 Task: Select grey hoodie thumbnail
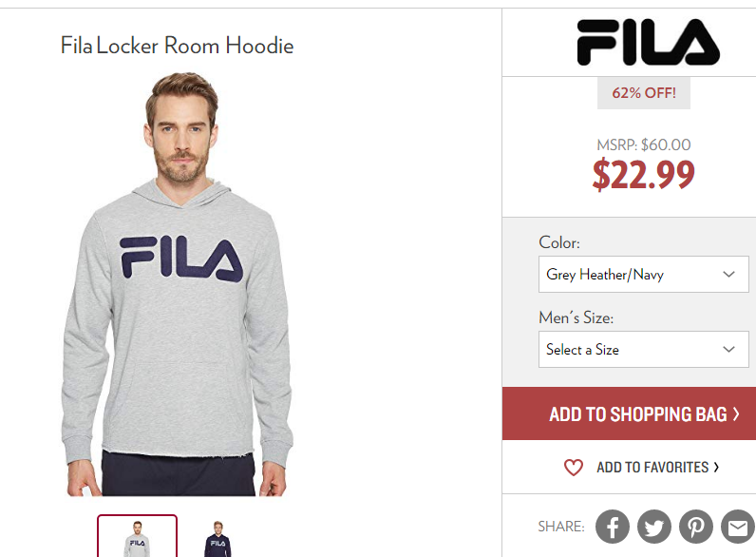(x=138, y=536)
